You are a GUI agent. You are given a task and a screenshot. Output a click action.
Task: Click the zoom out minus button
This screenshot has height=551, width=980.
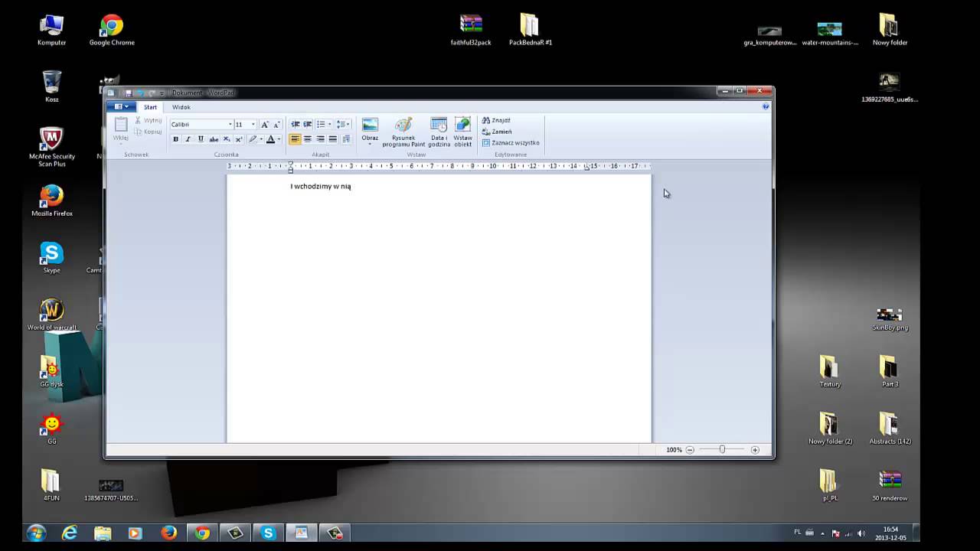click(x=690, y=450)
